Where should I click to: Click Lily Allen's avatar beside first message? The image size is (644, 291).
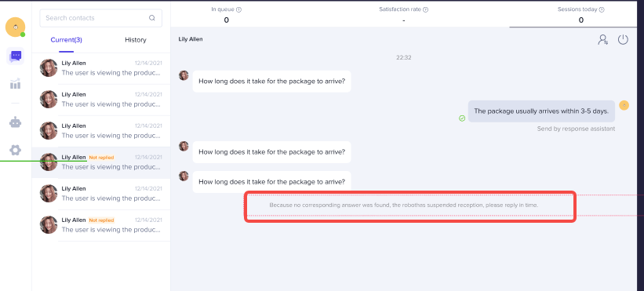click(184, 75)
